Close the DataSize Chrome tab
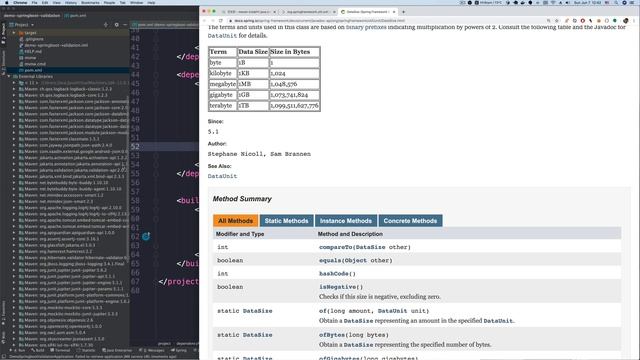 point(394,12)
